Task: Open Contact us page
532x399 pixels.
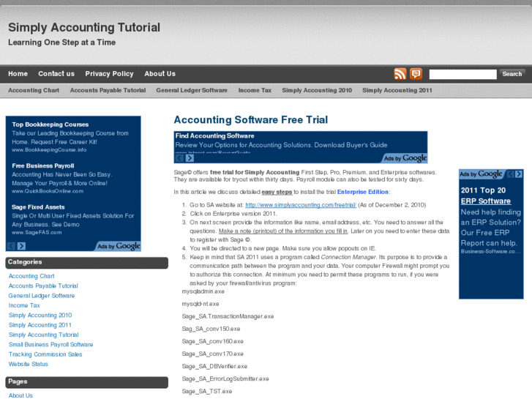Action: [x=56, y=74]
